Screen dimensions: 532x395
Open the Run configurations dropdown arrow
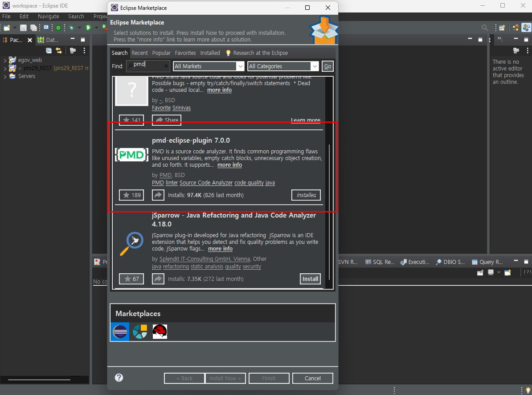tap(96, 28)
